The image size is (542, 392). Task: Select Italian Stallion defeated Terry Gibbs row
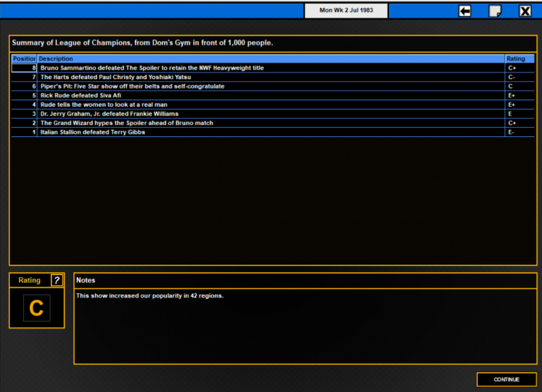coord(273,132)
